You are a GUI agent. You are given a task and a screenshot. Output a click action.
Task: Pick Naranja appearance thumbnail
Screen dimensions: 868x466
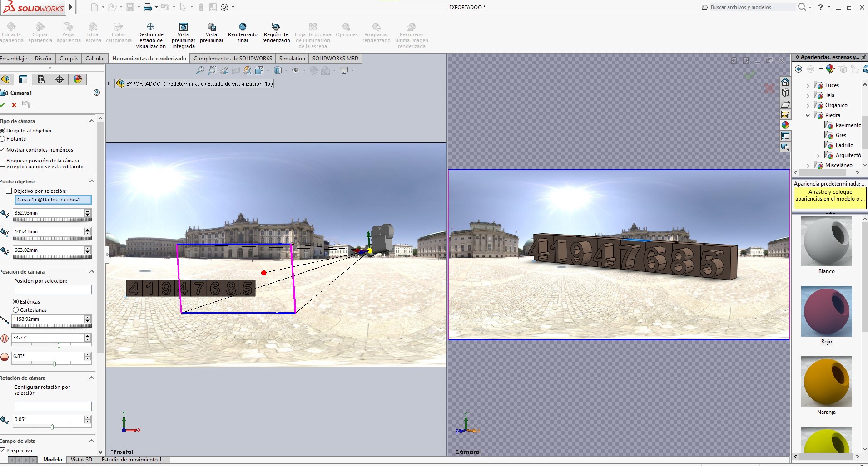(827, 382)
